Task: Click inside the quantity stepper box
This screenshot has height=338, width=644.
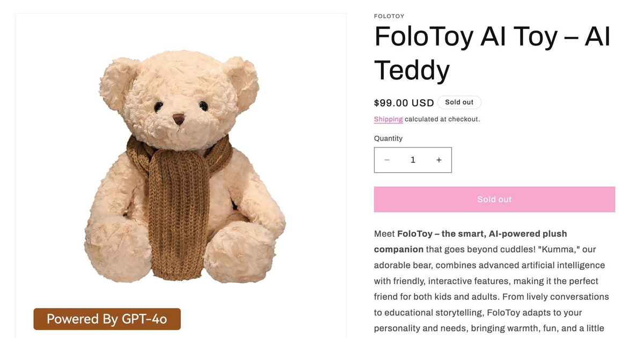Action: [x=413, y=160]
